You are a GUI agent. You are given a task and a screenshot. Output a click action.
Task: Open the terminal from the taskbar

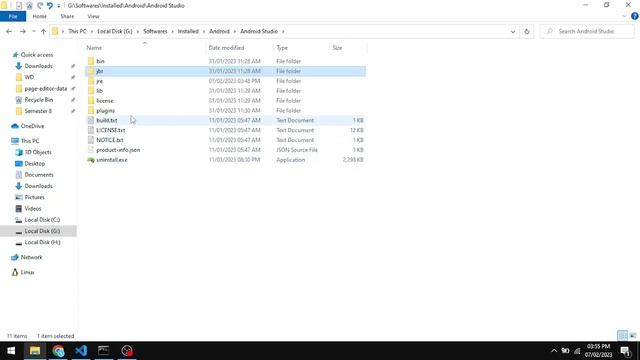[x=104, y=351]
